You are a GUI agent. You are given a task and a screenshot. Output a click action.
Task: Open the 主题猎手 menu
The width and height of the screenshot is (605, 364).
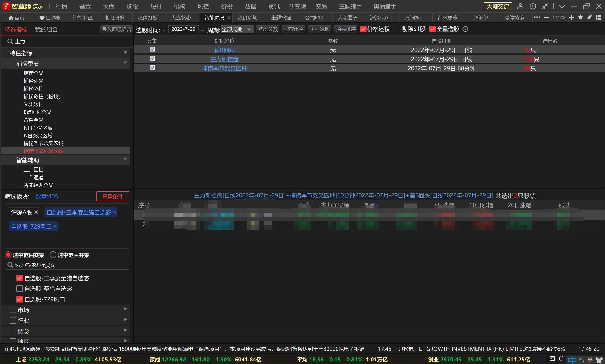pyautogui.click(x=350, y=6)
